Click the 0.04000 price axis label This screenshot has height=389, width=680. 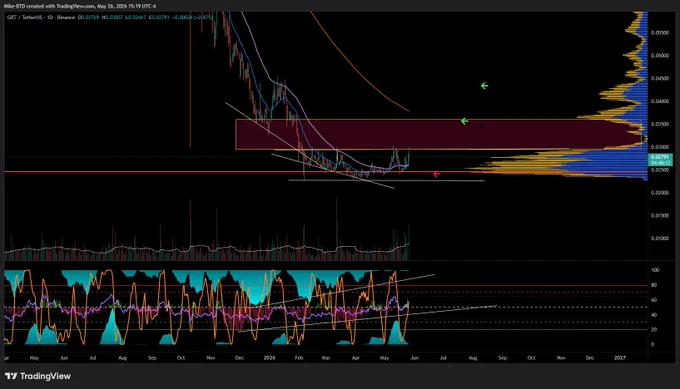click(x=660, y=101)
